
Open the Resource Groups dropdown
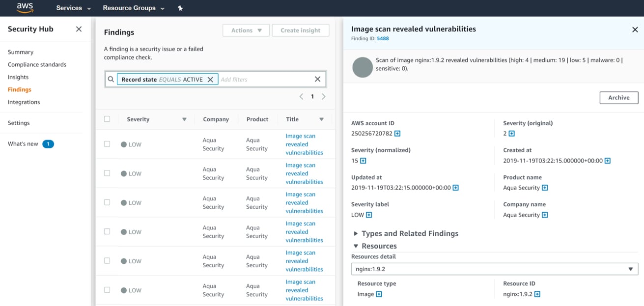pos(134,8)
